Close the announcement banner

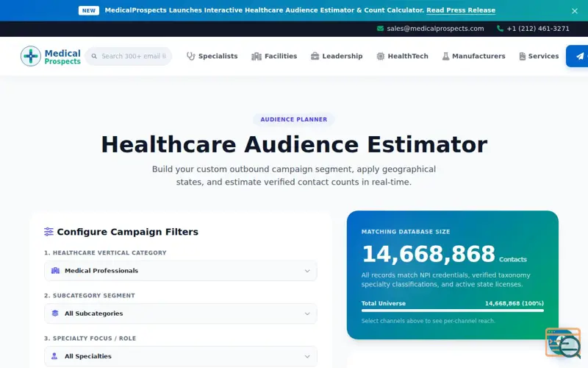575,11
